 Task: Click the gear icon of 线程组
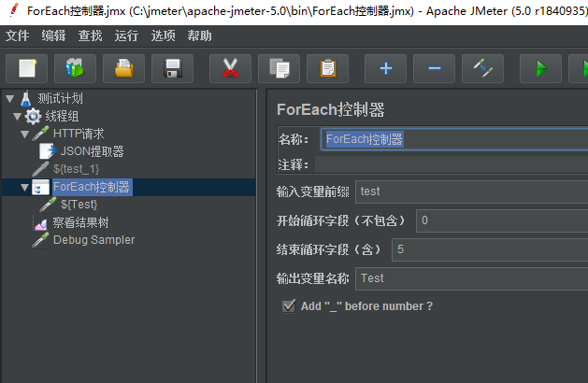(x=33, y=116)
